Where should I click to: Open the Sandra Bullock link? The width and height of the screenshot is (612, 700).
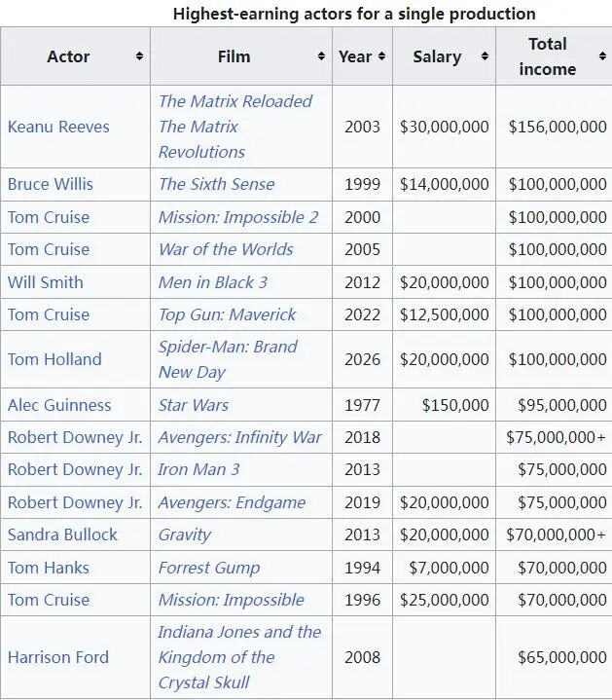click(x=62, y=534)
